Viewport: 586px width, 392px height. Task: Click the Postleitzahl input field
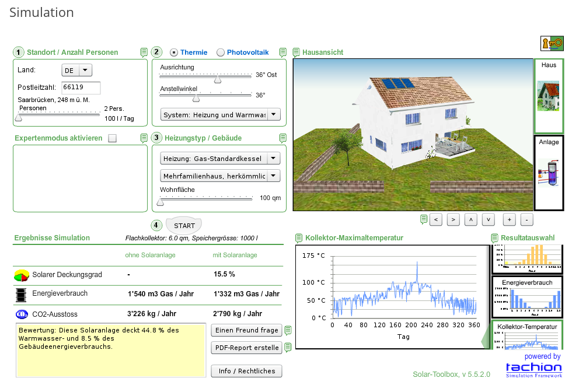pyautogui.click(x=81, y=87)
